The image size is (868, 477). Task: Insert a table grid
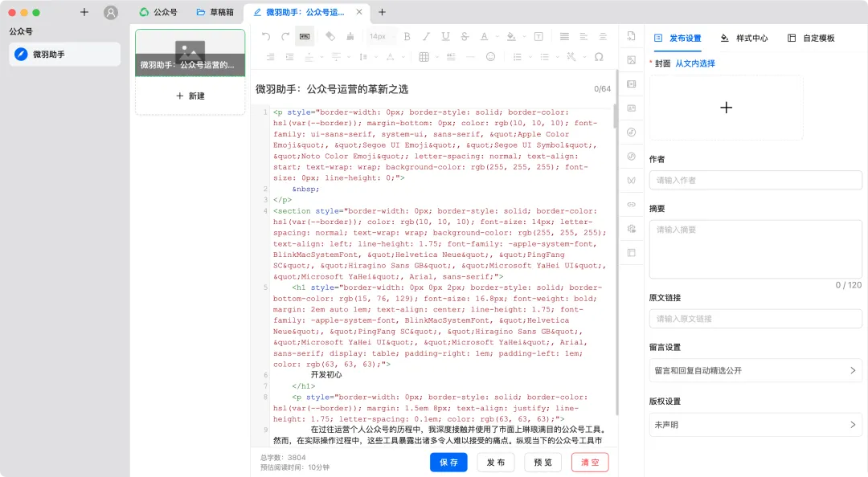424,57
